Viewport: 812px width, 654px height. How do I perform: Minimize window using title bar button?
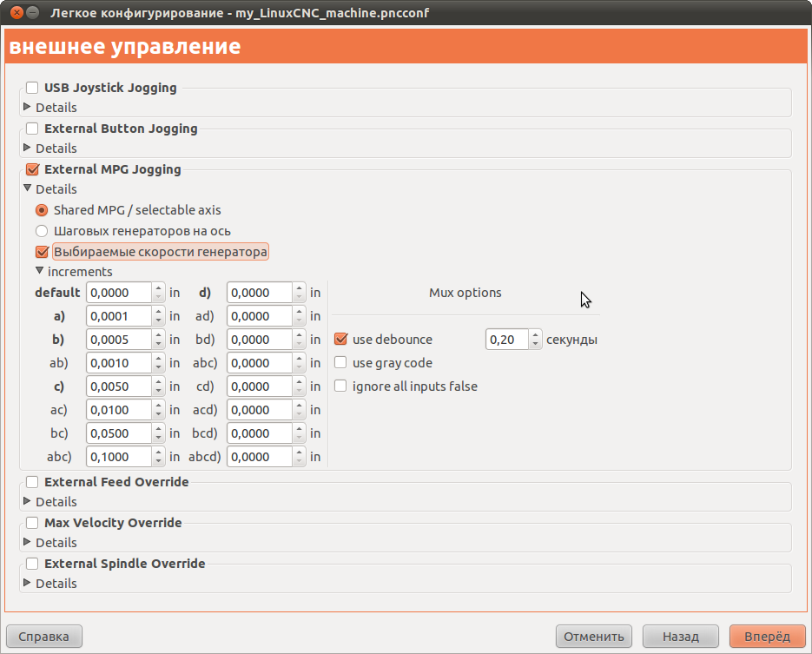point(32,12)
